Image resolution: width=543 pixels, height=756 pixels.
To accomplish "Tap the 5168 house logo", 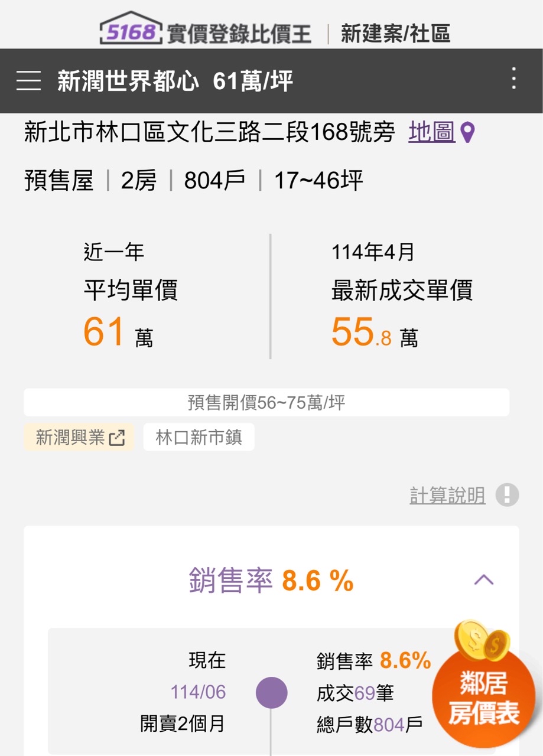I will point(131,30).
